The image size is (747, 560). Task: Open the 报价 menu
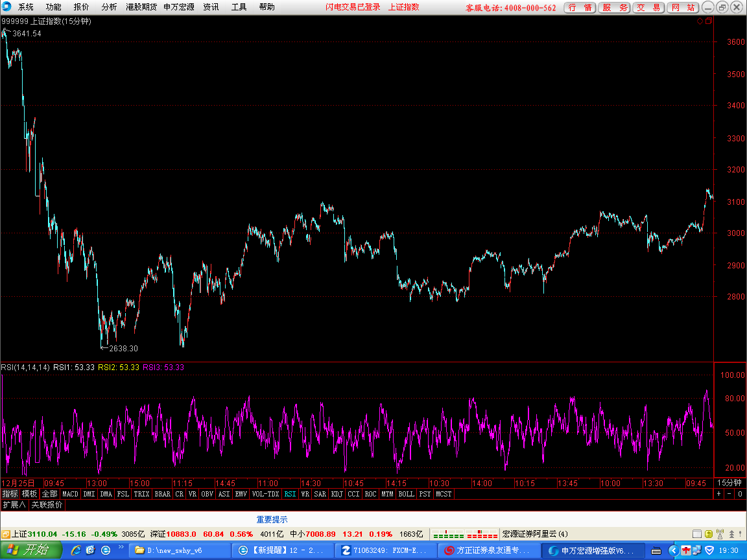[x=81, y=7]
